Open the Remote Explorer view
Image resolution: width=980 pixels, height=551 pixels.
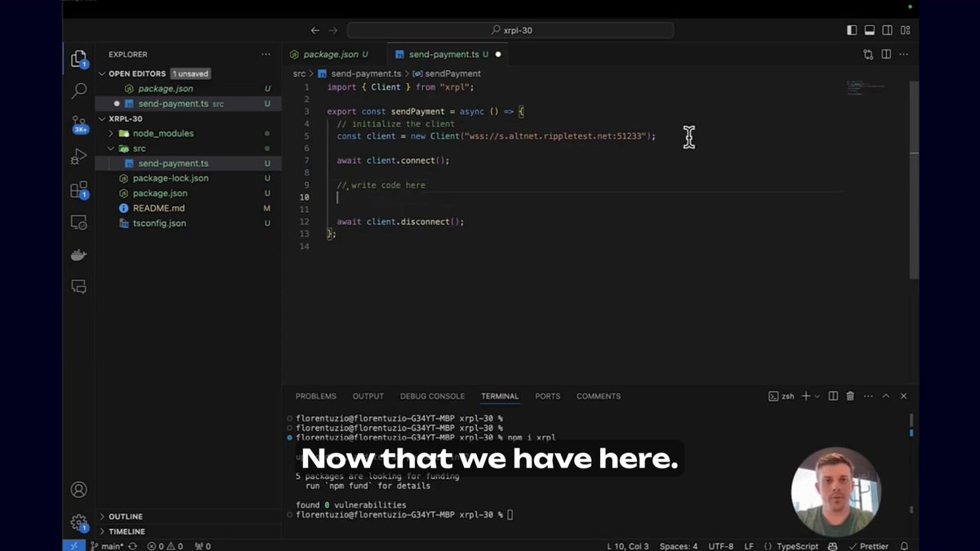click(79, 222)
